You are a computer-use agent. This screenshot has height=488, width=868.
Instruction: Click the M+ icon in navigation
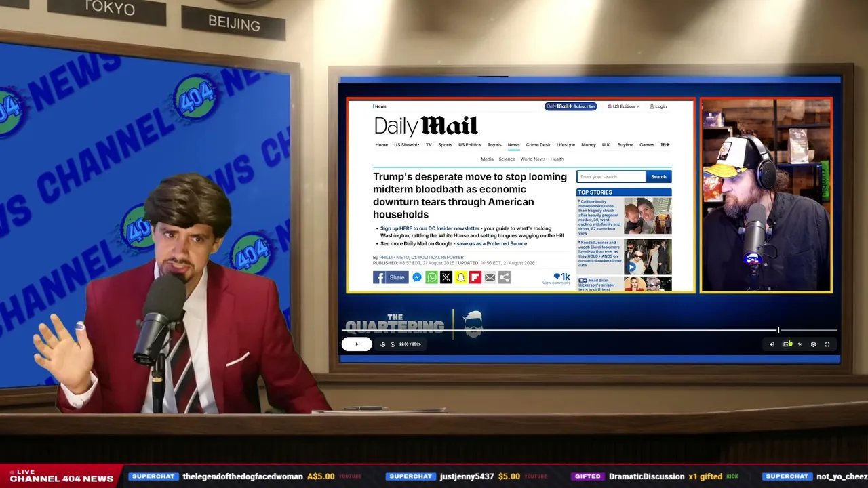click(x=665, y=145)
